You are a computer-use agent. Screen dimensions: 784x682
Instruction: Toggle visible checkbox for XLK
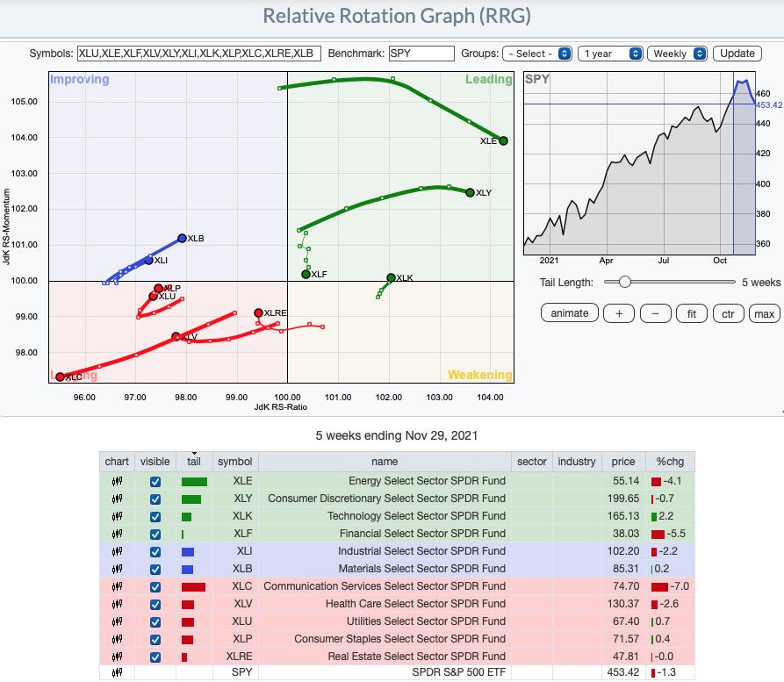tap(155, 516)
